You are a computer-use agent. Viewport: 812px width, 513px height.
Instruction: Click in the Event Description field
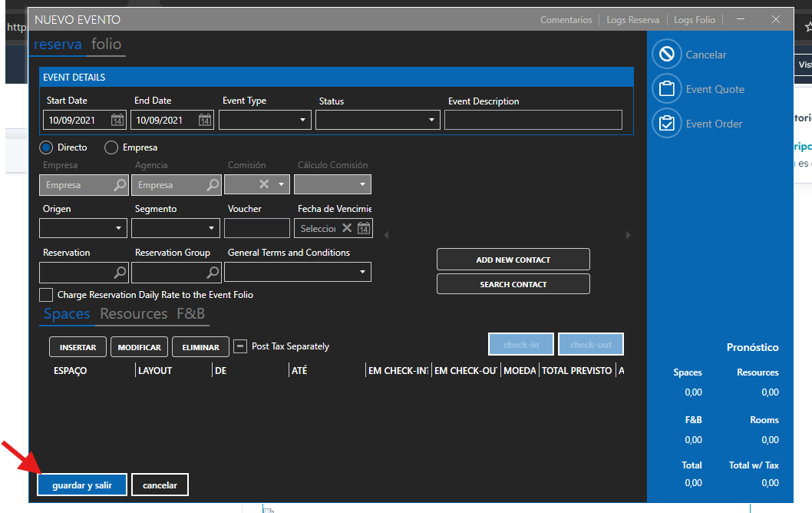pyautogui.click(x=533, y=120)
